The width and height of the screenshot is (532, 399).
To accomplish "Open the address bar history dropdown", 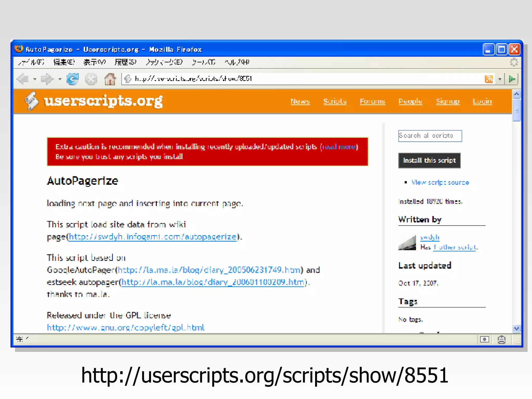I will tap(500, 79).
